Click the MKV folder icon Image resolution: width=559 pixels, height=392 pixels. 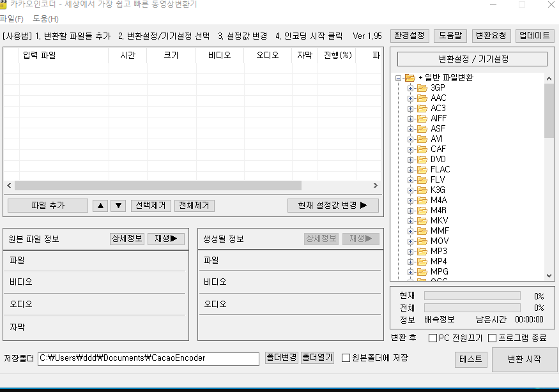point(422,221)
